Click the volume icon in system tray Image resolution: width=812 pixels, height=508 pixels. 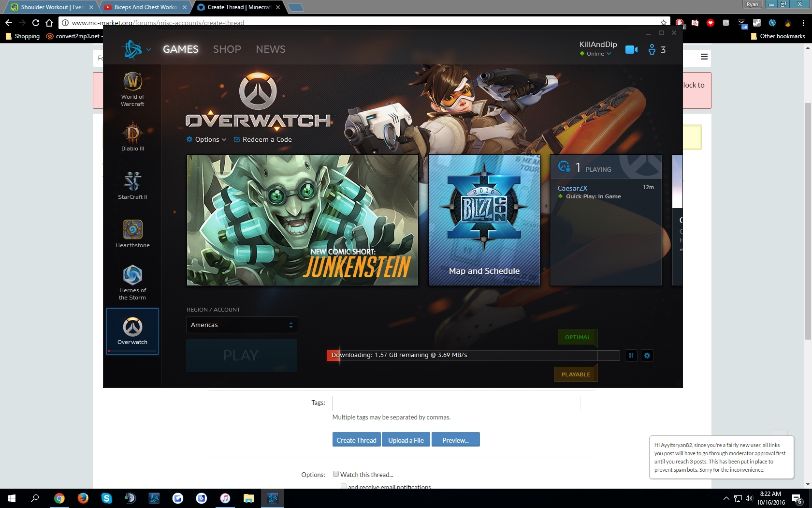coord(749,498)
